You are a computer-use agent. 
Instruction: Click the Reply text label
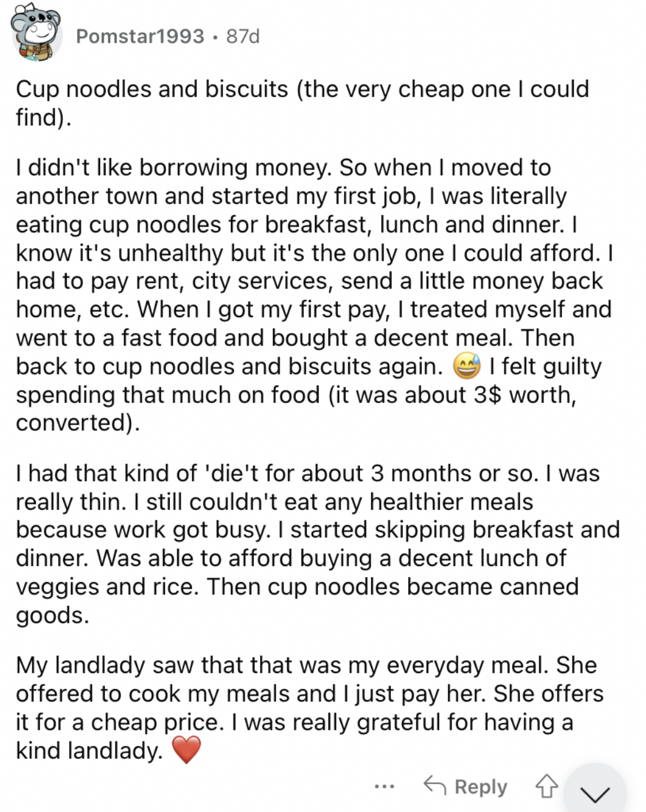[480, 787]
